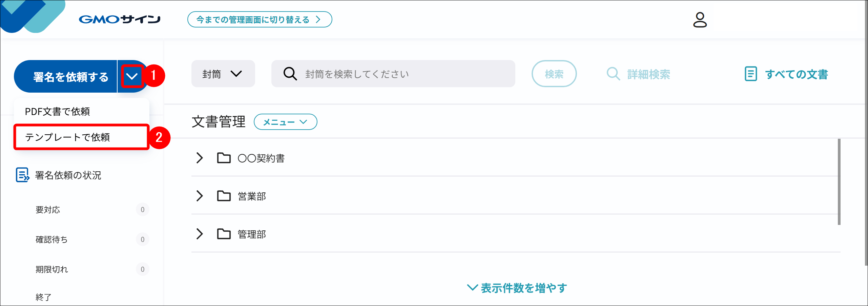The width and height of the screenshot is (868, 306).
Task: Expand the 〇〇契約書 folder chevron
Action: pos(200,158)
